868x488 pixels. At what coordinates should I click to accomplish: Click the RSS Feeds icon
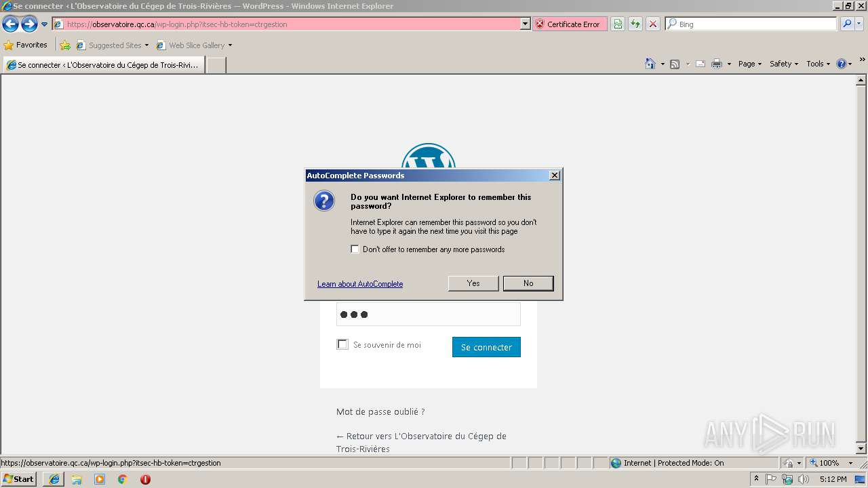[x=675, y=64]
